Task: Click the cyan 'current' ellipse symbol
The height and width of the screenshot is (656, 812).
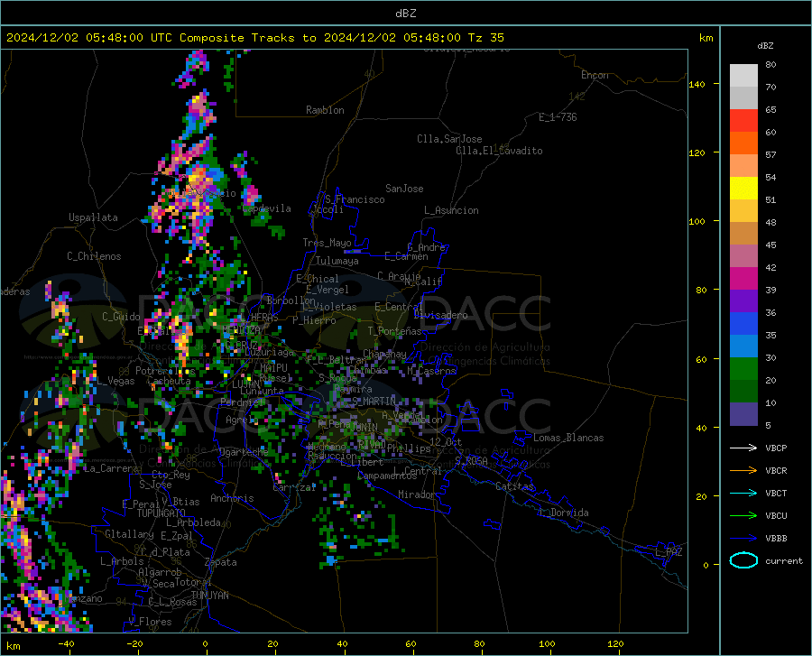Action: [x=743, y=560]
